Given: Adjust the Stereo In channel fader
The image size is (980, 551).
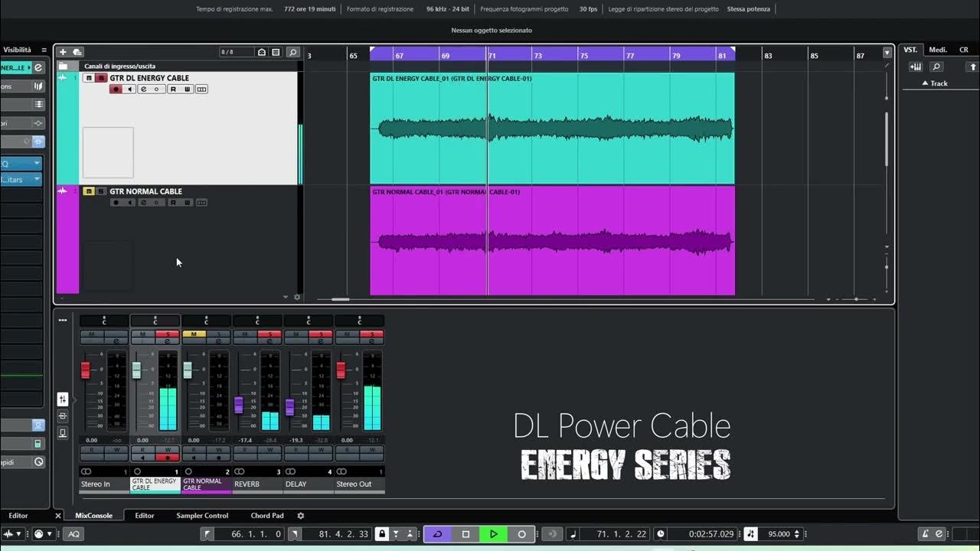Looking at the screenshot, I should (x=86, y=370).
